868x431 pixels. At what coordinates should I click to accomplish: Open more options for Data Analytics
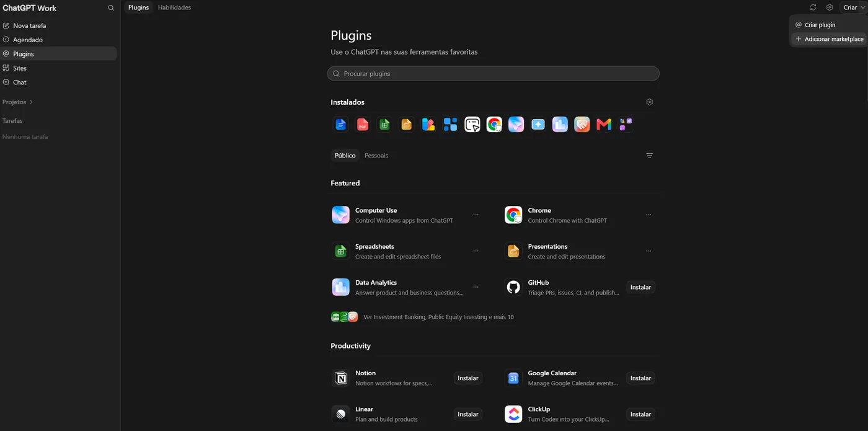pos(476,287)
